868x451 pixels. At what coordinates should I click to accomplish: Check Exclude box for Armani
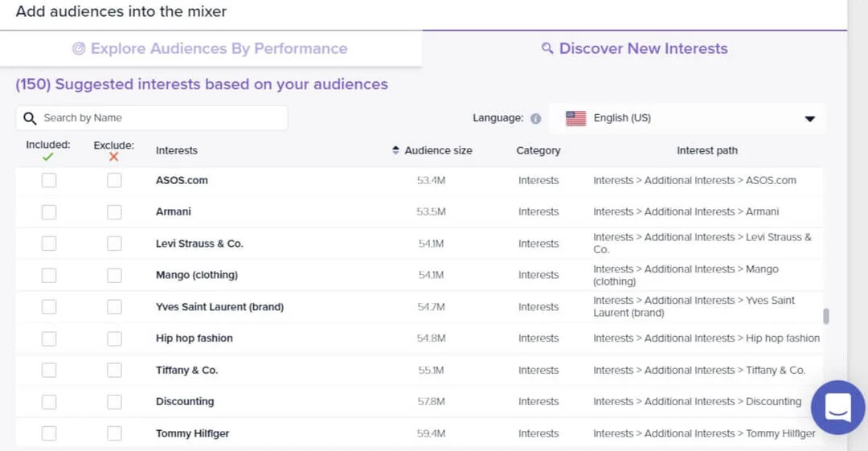[114, 211]
